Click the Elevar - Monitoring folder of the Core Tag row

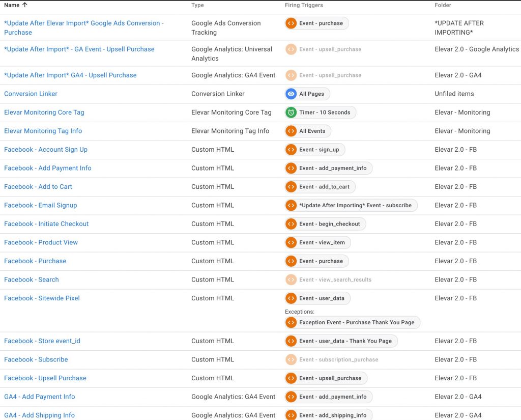coord(462,113)
